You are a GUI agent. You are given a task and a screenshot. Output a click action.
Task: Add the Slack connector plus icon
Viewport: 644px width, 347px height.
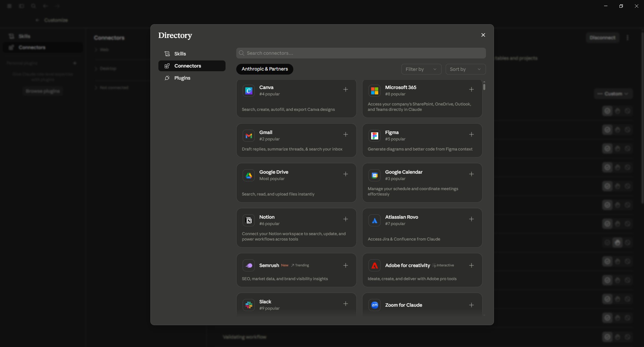tap(345, 304)
